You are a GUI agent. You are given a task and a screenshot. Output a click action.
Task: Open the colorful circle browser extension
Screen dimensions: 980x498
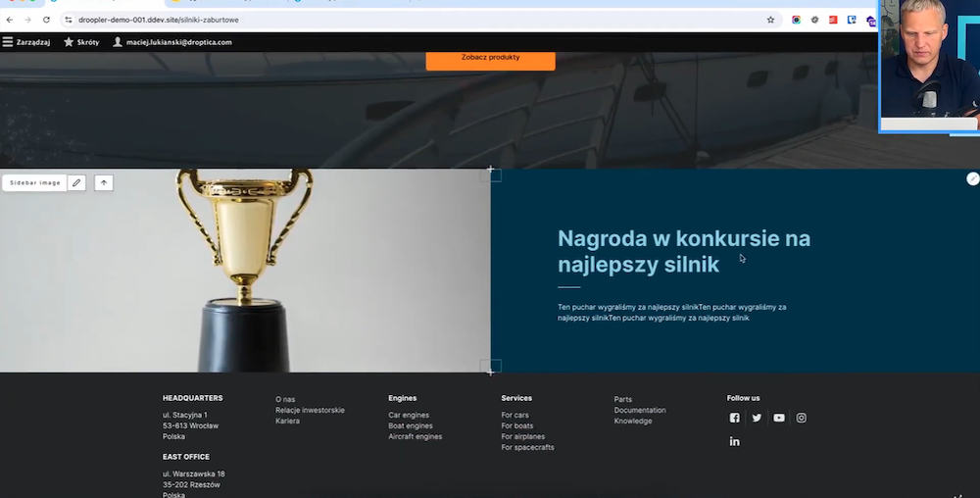pyautogui.click(x=796, y=20)
